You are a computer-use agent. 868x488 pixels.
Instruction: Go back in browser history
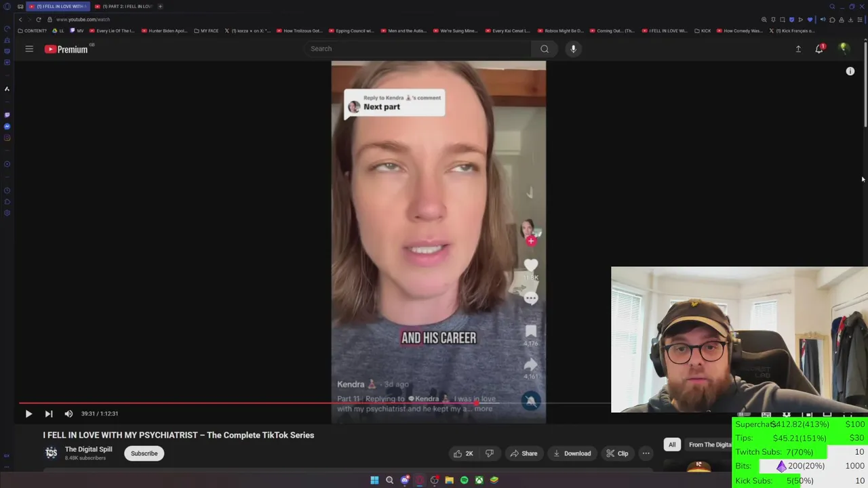point(20,20)
